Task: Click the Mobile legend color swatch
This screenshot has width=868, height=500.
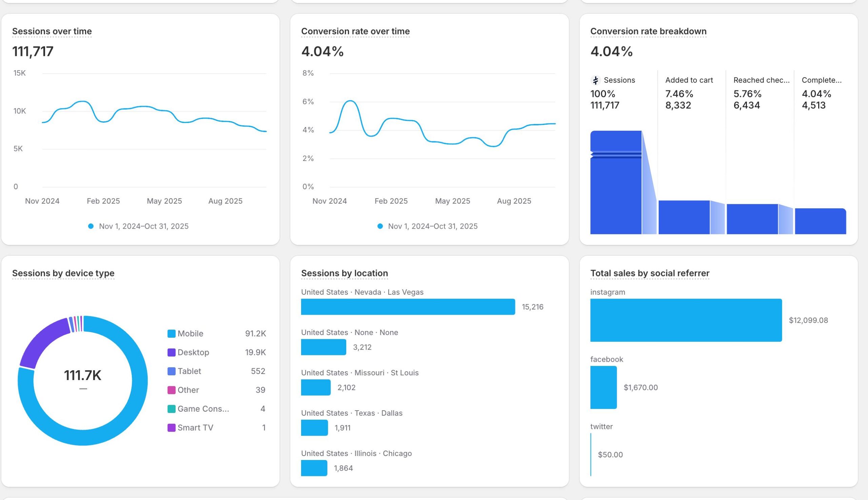Action: [x=171, y=333]
